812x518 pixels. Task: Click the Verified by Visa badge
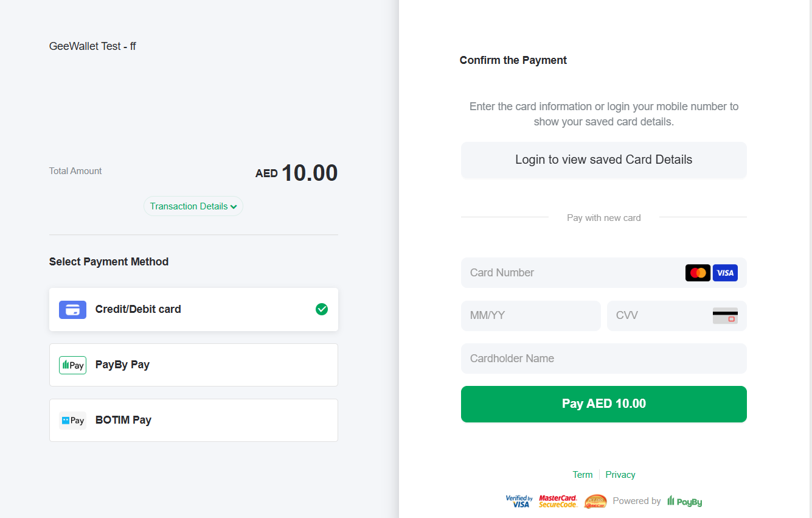pyautogui.click(x=519, y=501)
